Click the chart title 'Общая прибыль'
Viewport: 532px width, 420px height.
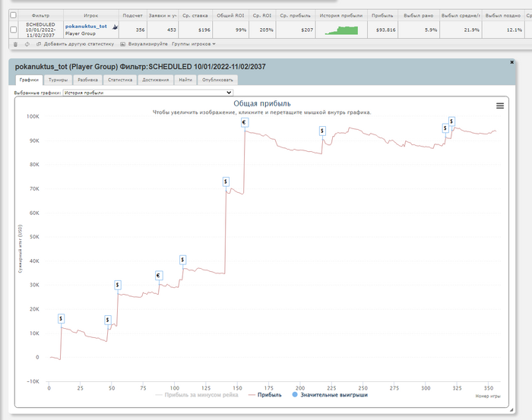262,103
